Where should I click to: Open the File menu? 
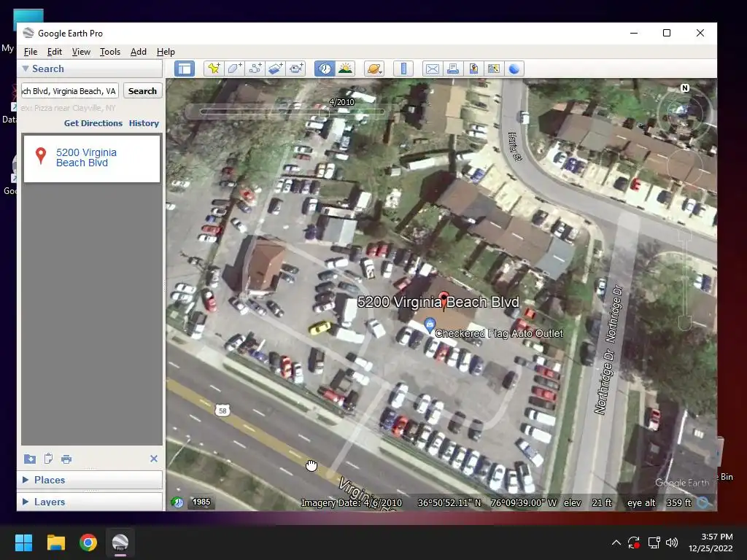[x=31, y=52]
